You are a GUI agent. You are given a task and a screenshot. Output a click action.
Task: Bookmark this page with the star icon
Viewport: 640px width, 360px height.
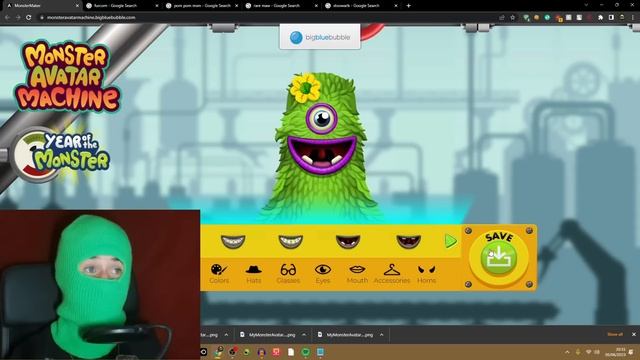513,18
